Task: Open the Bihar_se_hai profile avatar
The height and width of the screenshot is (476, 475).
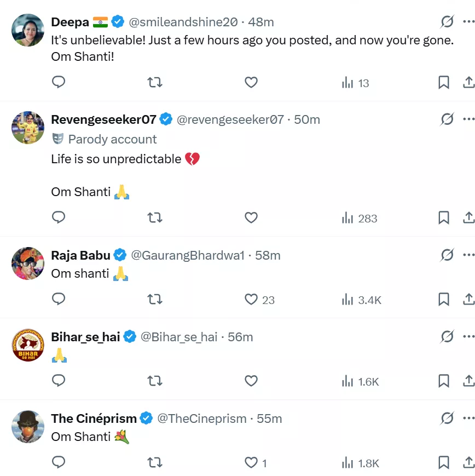Action: coord(28,345)
